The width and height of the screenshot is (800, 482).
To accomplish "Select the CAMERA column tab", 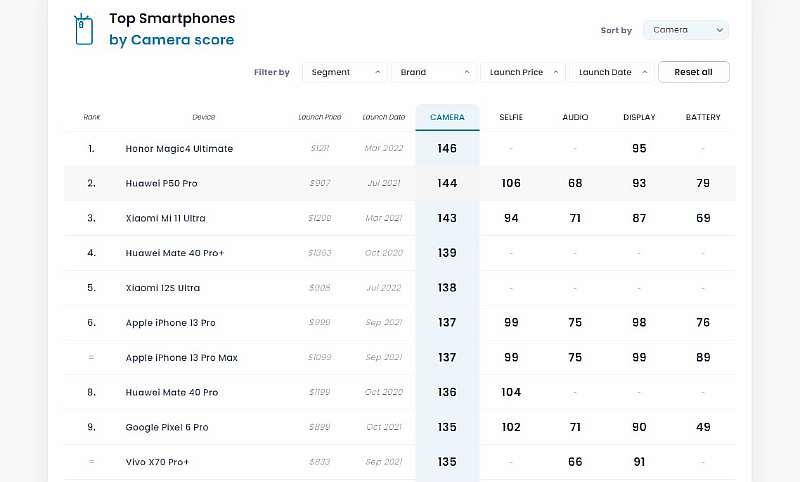I will (447, 117).
